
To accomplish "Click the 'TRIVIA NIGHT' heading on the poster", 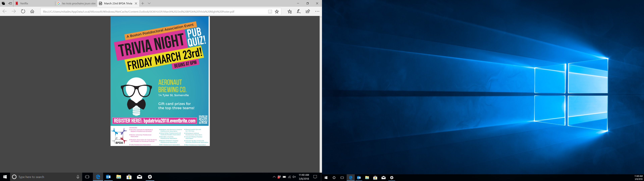I will click(151, 45).
